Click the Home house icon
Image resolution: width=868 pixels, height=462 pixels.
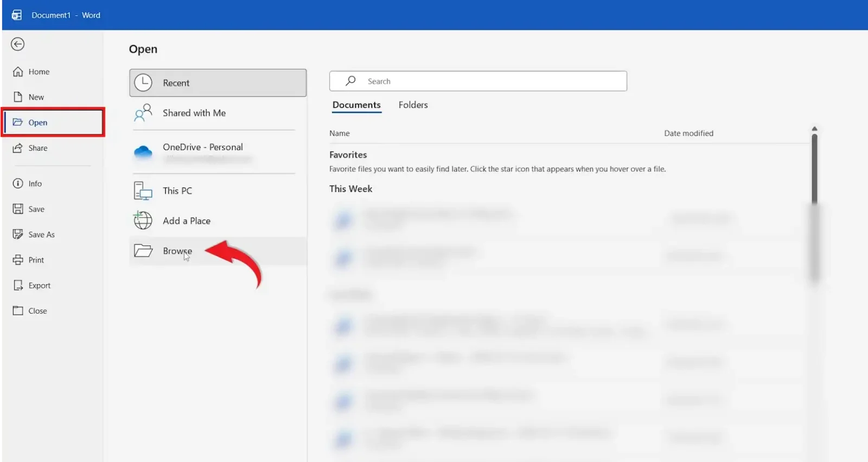click(18, 72)
